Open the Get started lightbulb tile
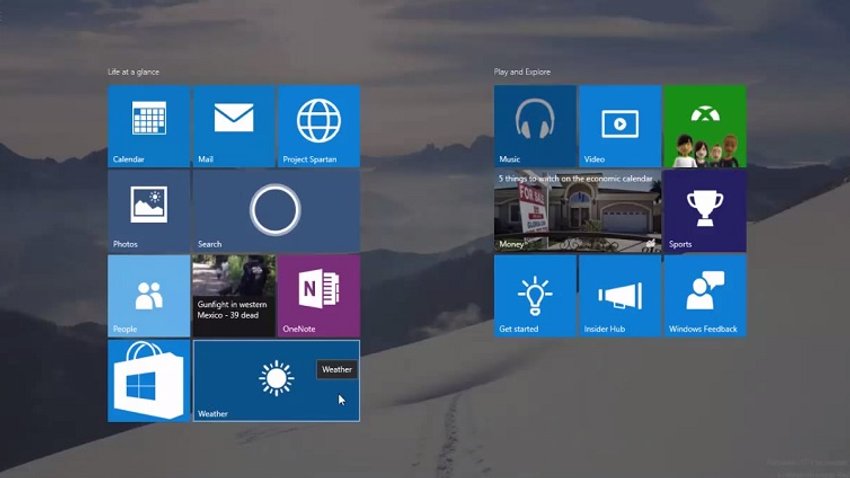The image size is (850, 478). pyautogui.click(x=535, y=296)
